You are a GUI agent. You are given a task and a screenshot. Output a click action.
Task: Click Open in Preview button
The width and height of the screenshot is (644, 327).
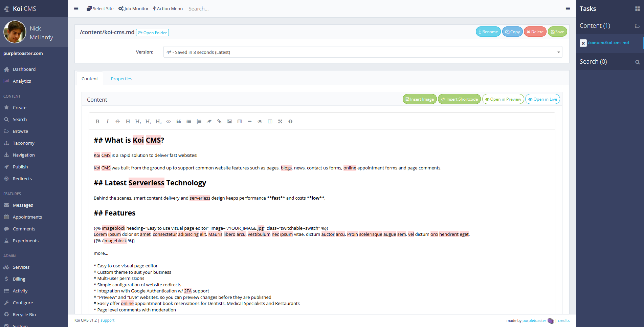coord(503,99)
